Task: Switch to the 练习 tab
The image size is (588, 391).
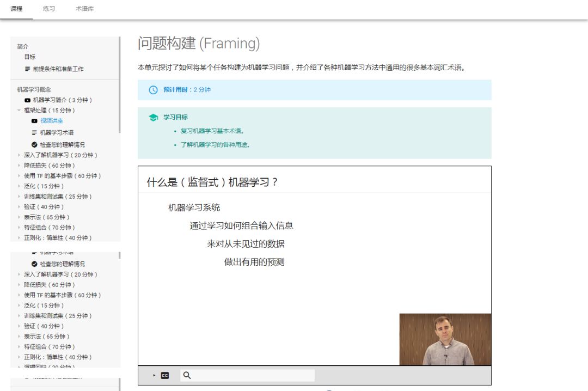Action: pyautogui.click(x=49, y=9)
